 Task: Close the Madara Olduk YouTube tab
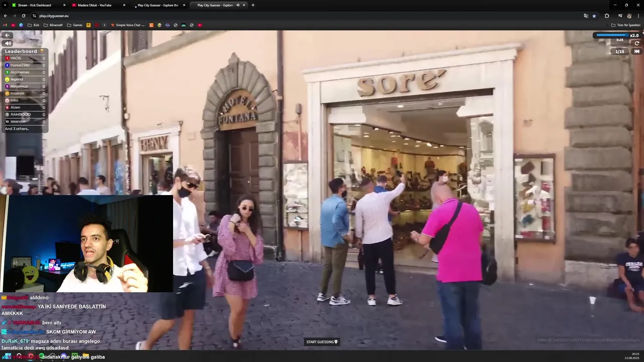pyautogui.click(x=124, y=5)
